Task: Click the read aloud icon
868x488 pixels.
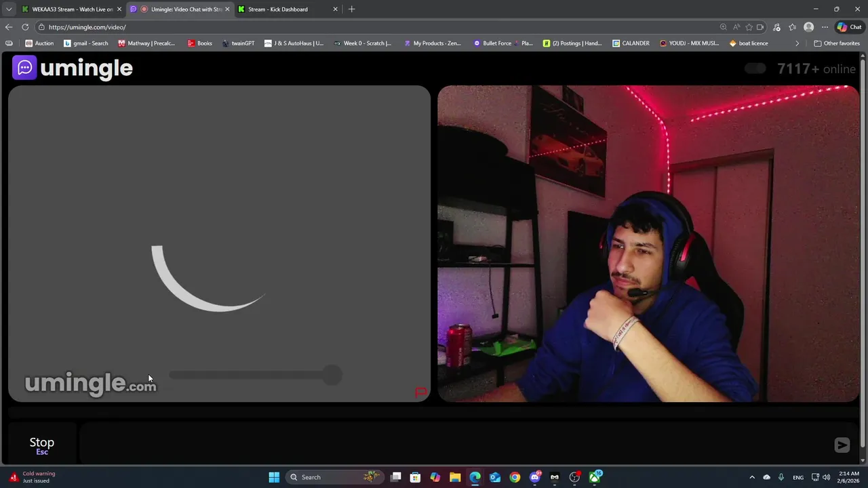Action: 736,27
